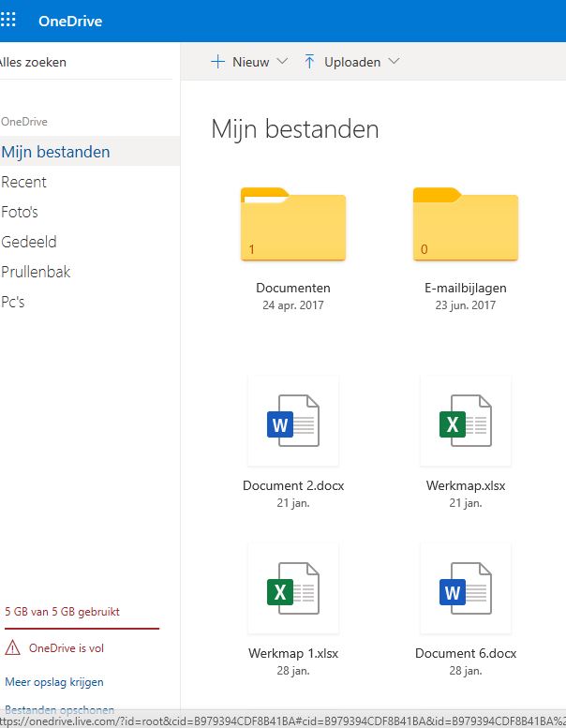Open the Werkmap.xlsx Excel icon
The height and width of the screenshot is (728, 566).
465,421
